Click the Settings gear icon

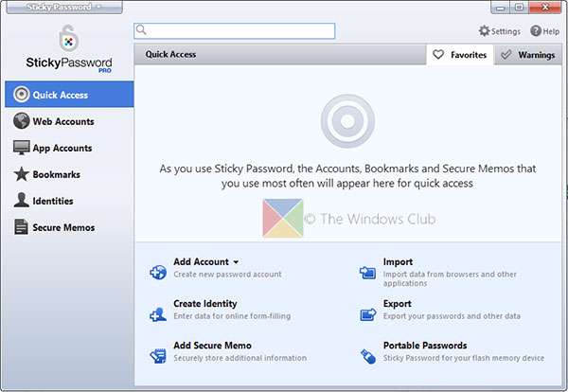click(x=484, y=31)
